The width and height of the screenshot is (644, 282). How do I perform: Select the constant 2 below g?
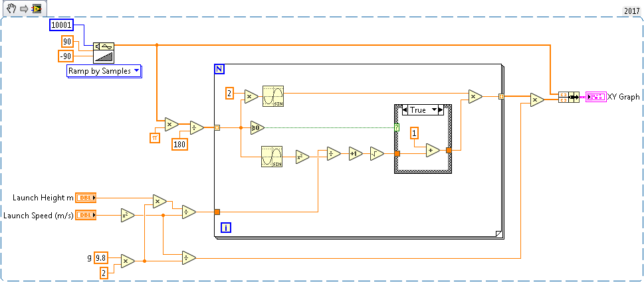pos(104,273)
